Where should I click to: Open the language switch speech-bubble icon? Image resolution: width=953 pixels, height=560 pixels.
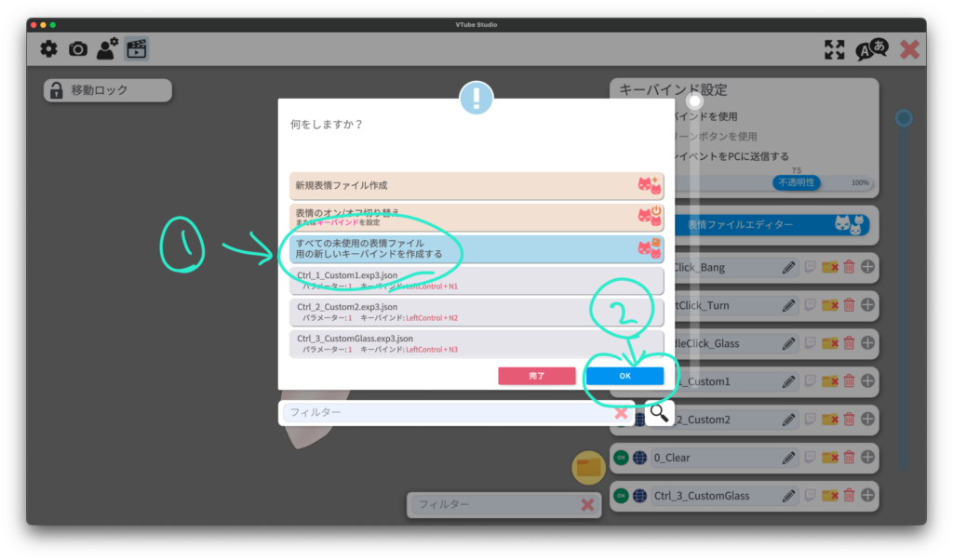tap(872, 50)
